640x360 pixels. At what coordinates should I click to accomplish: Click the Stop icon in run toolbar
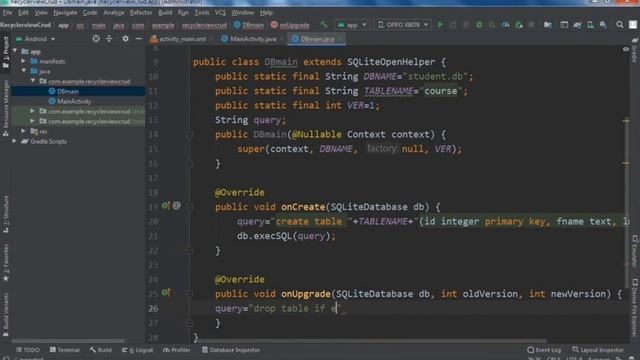point(531,25)
